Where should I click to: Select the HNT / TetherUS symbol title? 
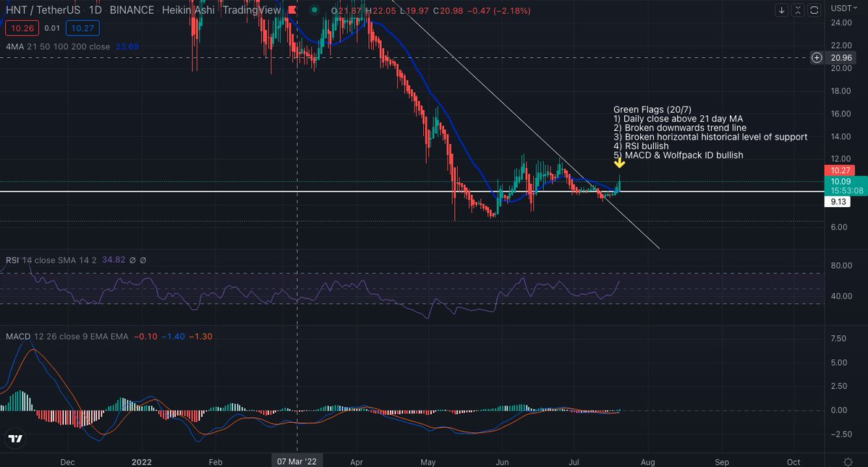coord(43,11)
